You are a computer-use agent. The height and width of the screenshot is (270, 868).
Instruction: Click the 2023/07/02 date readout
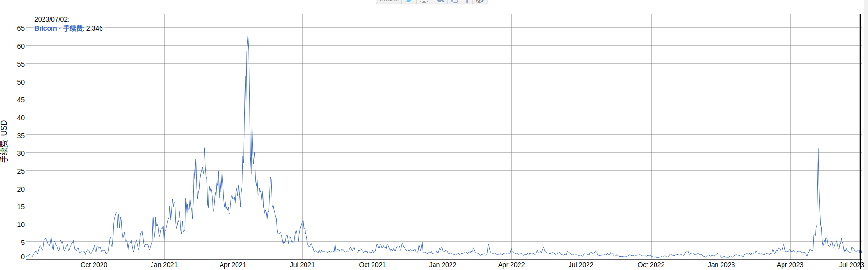coord(51,19)
